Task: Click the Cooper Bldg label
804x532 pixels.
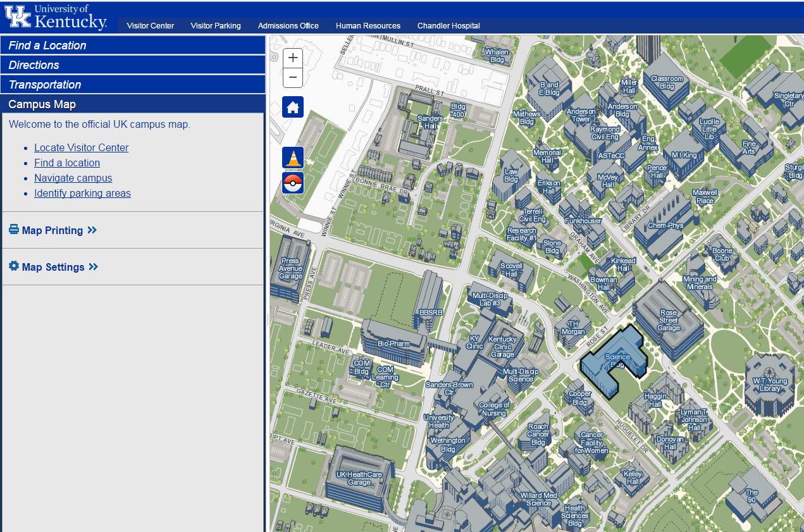Action: pos(580,398)
